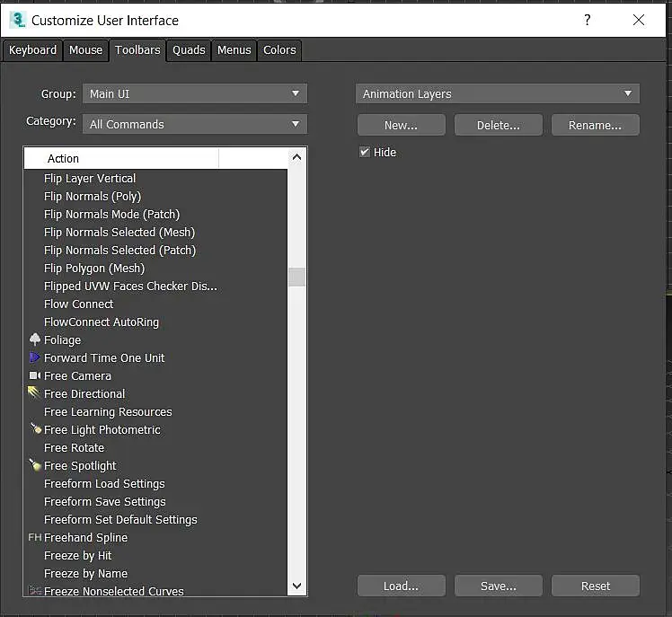The height and width of the screenshot is (617, 672).
Task: Switch to the Quads tab
Action: [189, 50]
